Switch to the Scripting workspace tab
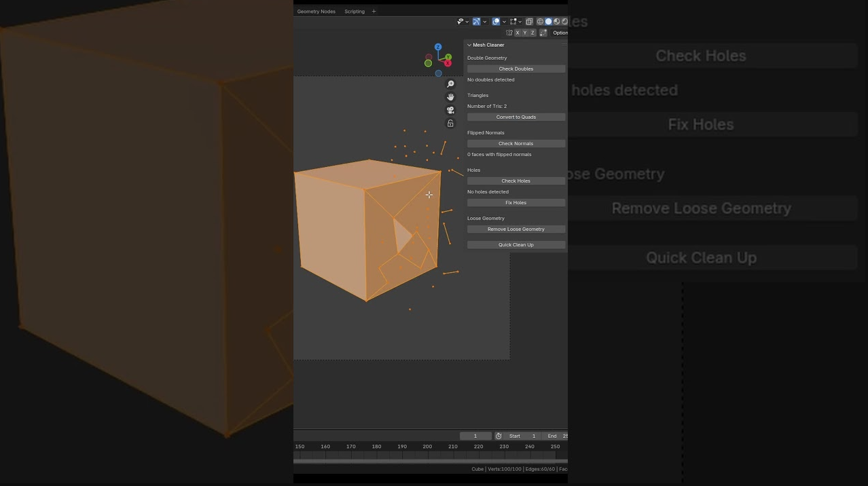 pos(355,12)
